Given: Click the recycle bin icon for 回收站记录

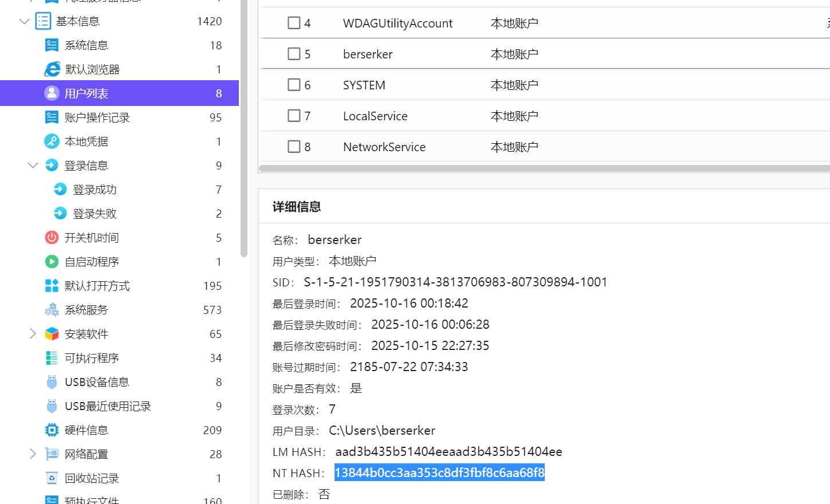Looking at the screenshot, I should [52, 478].
